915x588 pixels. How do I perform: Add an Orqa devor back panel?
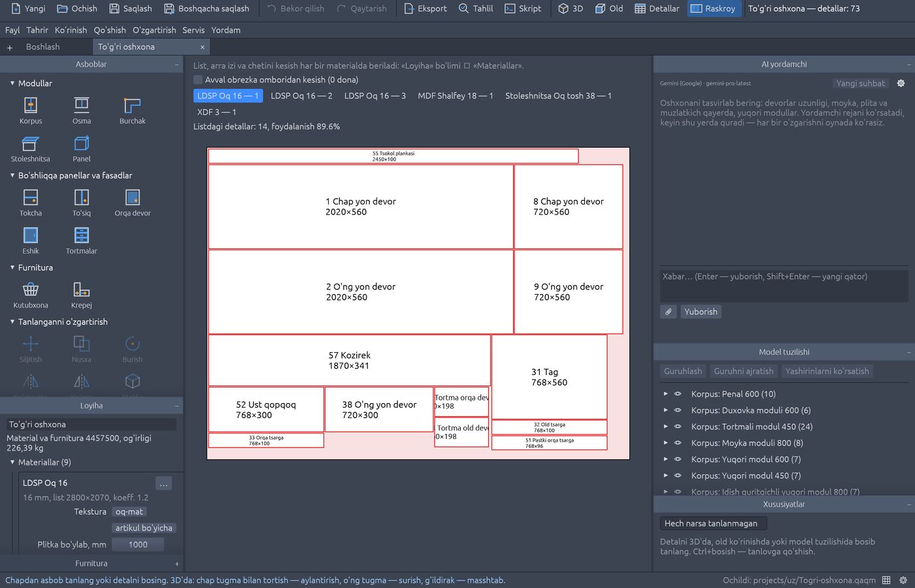click(x=133, y=203)
